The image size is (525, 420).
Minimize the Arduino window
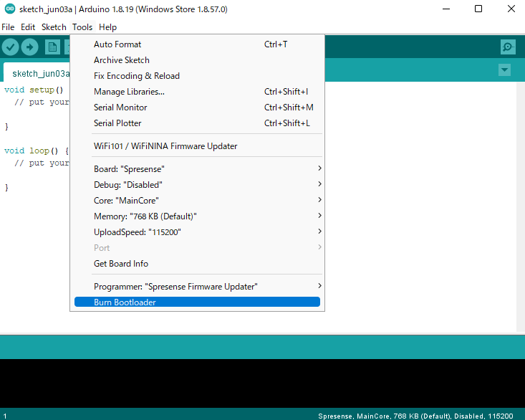pyautogui.click(x=446, y=9)
